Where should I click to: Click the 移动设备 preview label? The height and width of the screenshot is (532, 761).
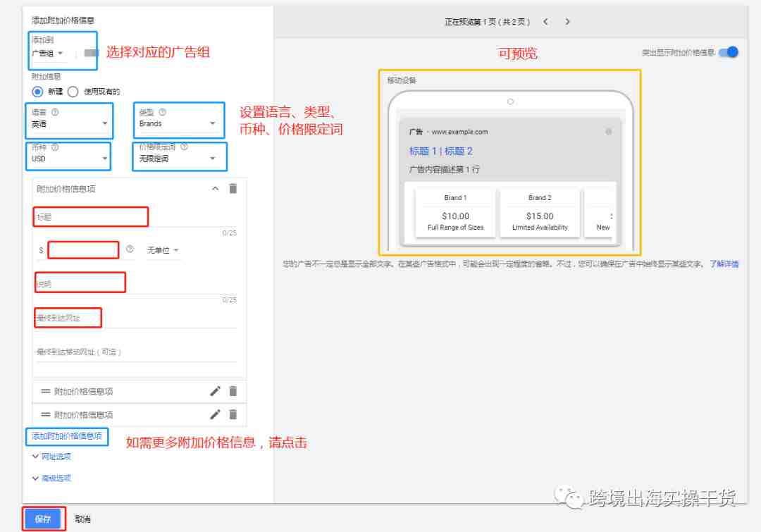point(402,80)
